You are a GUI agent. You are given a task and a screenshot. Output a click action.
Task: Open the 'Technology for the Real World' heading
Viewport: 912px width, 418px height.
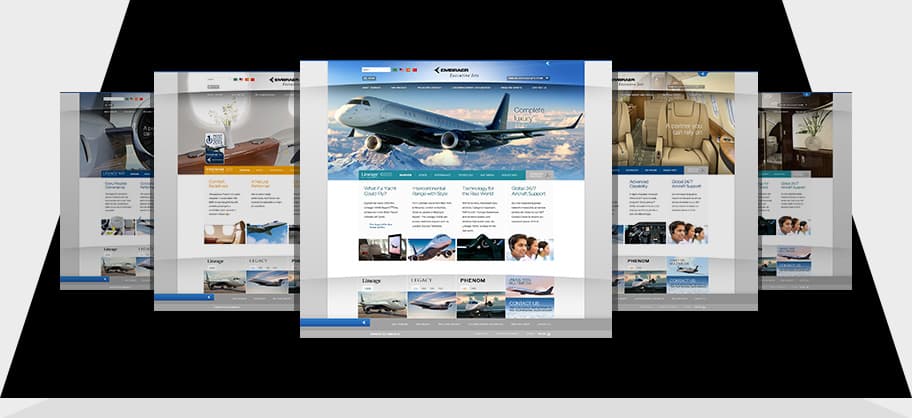pyautogui.click(x=479, y=192)
